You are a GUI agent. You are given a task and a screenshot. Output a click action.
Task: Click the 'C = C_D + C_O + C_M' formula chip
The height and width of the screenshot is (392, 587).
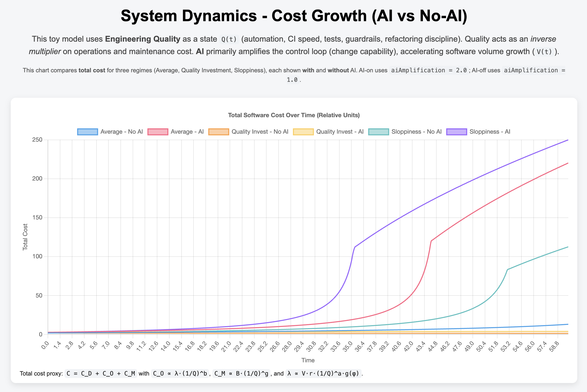coord(100,373)
